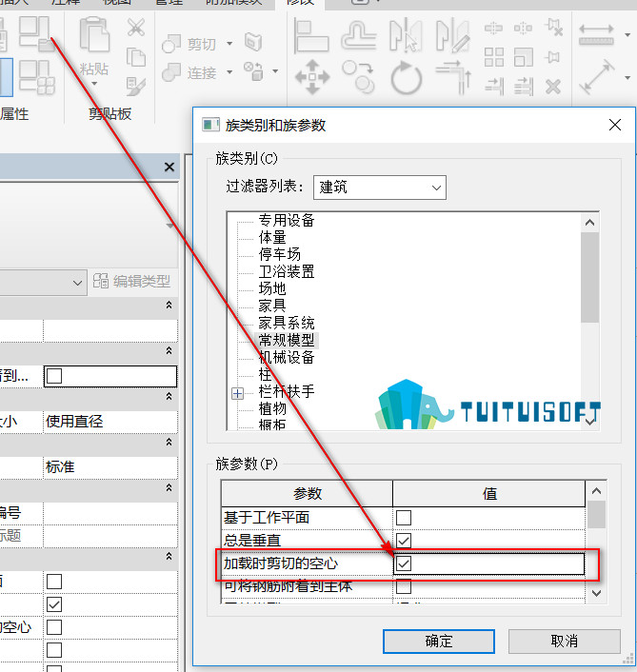Open 粘贴 dropdown arrow under Paste
The image size is (637, 672).
coord(94,84)
